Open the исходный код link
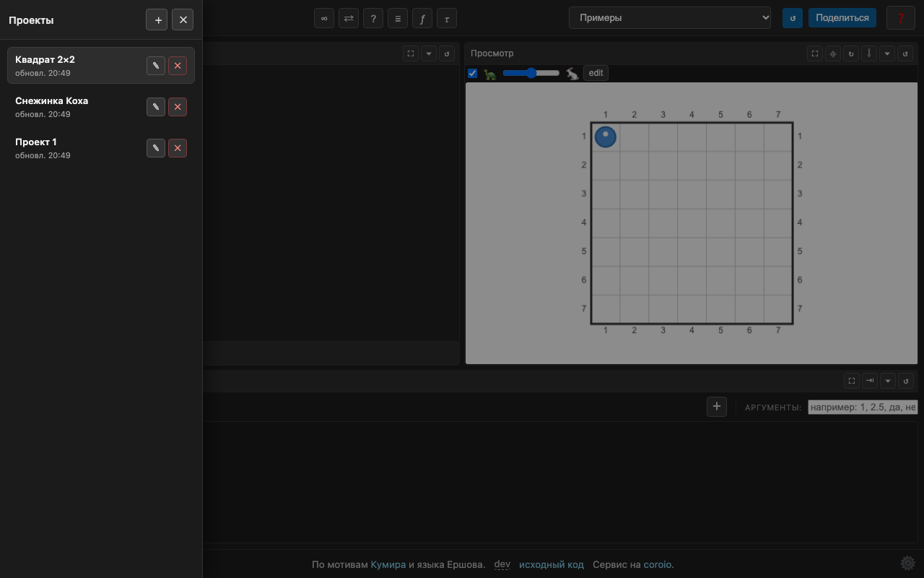 (552, 564)
